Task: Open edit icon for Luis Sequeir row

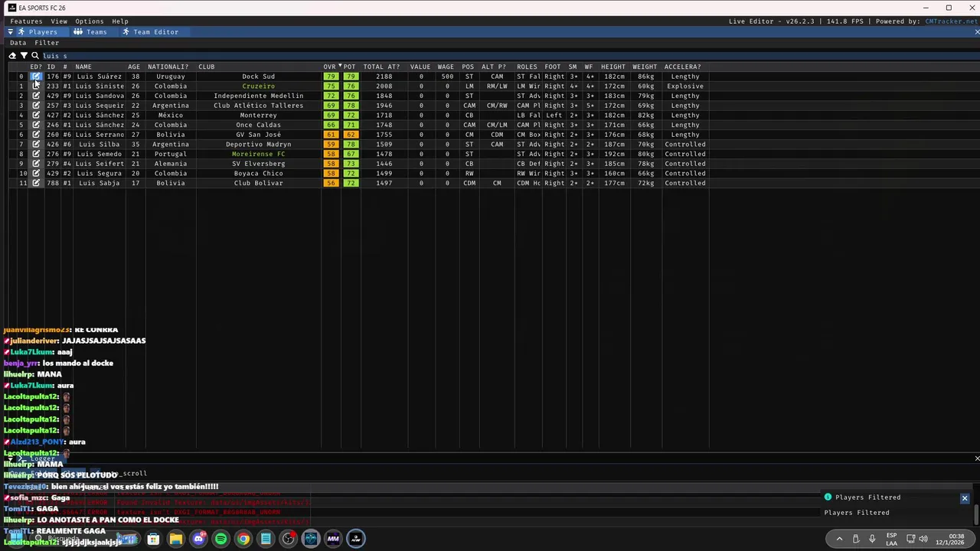Action: pos(36,106)
